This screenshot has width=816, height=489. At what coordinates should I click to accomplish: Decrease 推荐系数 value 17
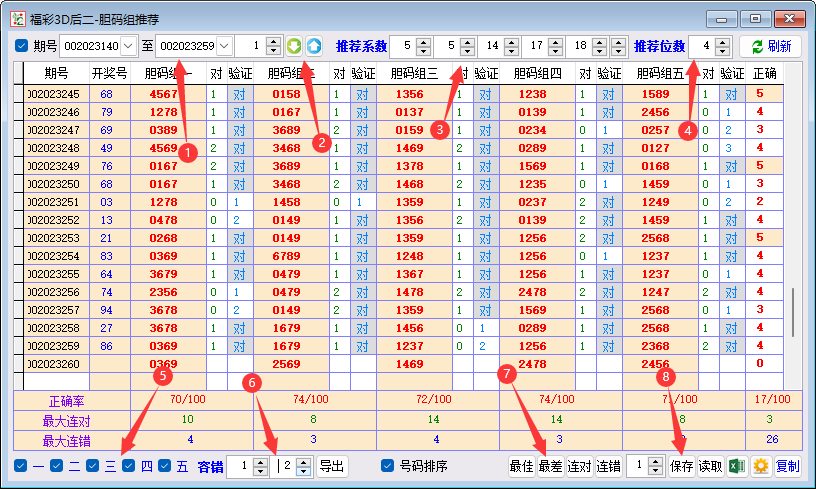coord(555,50)
